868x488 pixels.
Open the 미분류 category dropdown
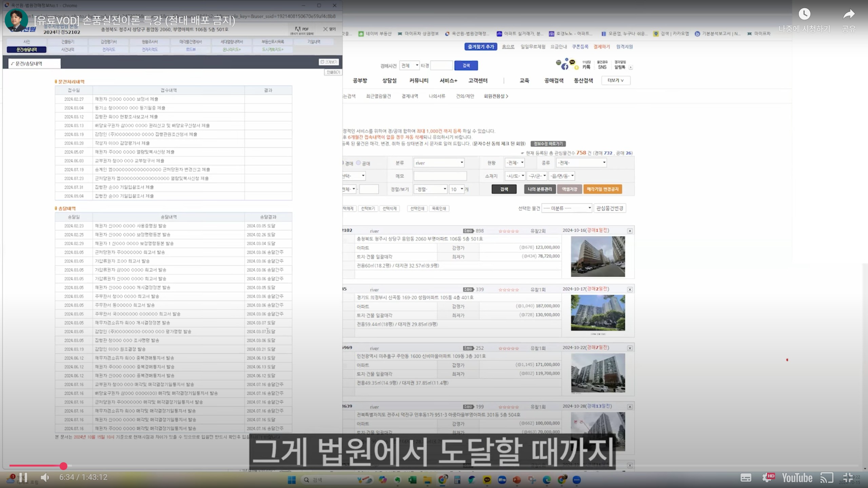pos(567,208)
